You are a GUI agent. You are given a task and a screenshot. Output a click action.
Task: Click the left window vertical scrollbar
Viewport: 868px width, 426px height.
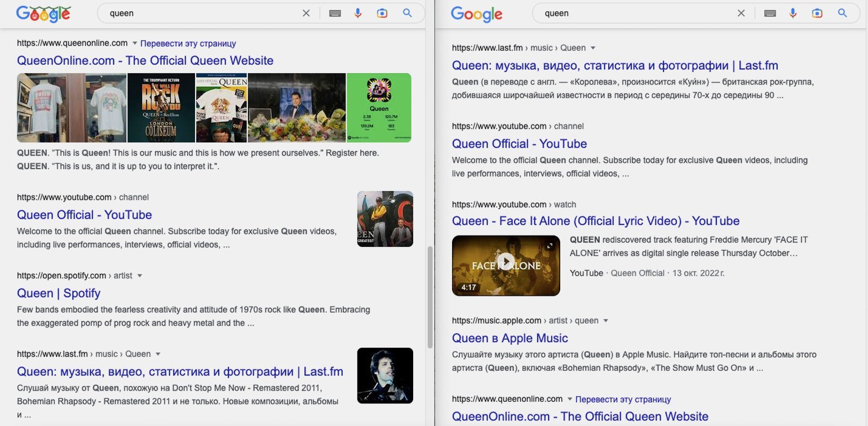coord(430,296)
